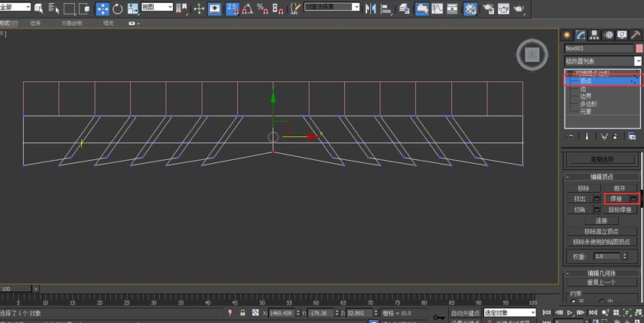644x323 pixels.
Task: Click the Box003 object color swatch
Action: pyautogui.click(x=639, y=48)
